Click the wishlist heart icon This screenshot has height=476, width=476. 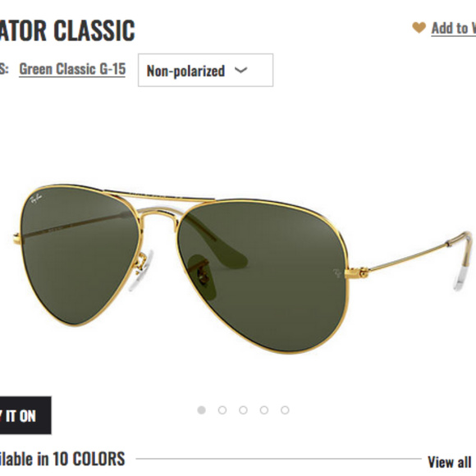click(x=419, y=28)
